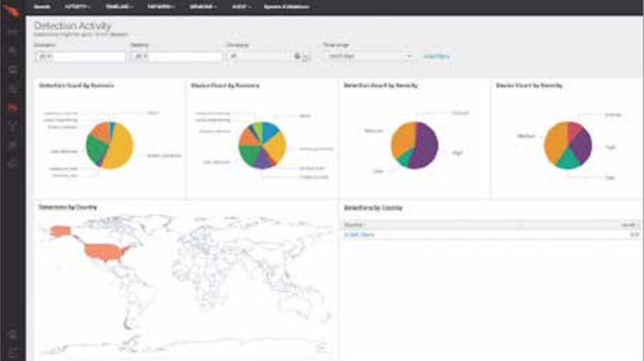
Task: Select highlighted United States on world map
Action: coord(106,251)
